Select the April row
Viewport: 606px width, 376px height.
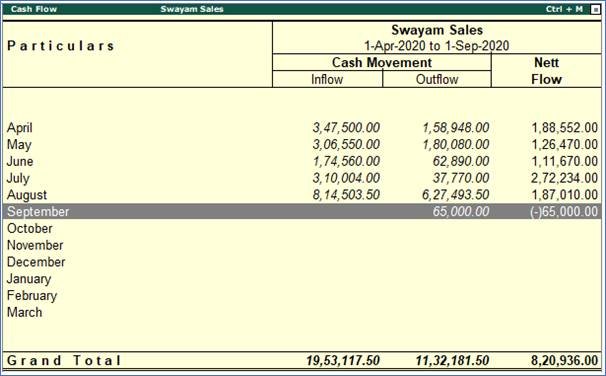point(302,128)
